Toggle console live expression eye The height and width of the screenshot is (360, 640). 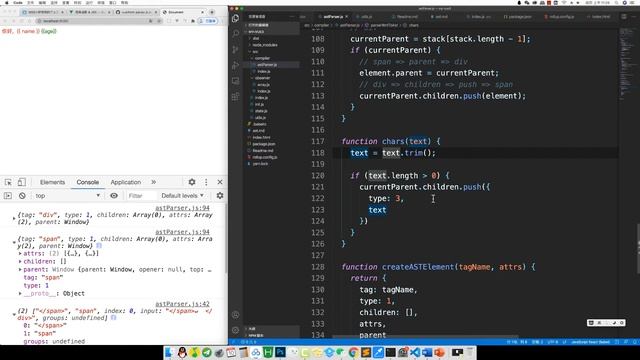114,196
